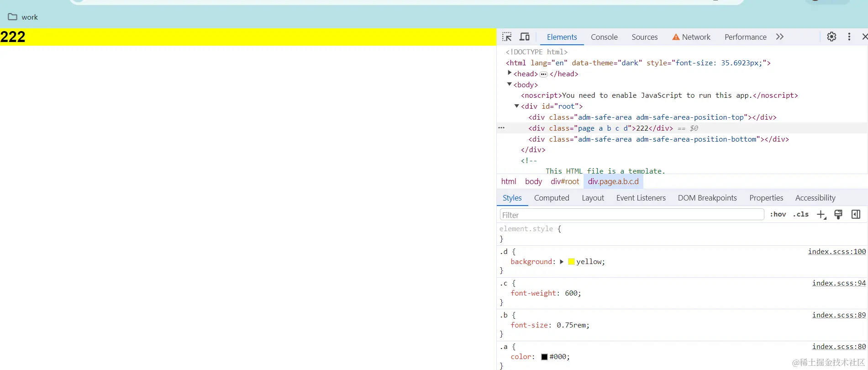This screenshot has width=868, height=370.
Task: Click the body breadcrumb
Action: pos(533,181)
